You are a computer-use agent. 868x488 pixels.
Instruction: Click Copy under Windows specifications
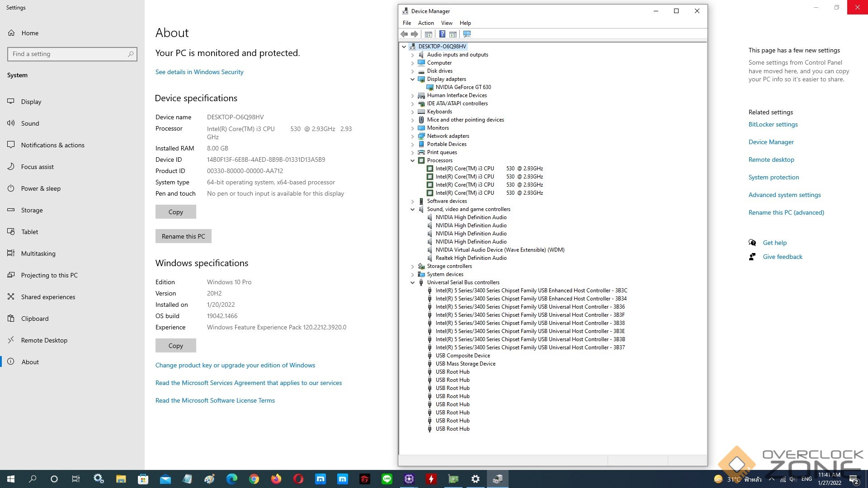point(176,346)
